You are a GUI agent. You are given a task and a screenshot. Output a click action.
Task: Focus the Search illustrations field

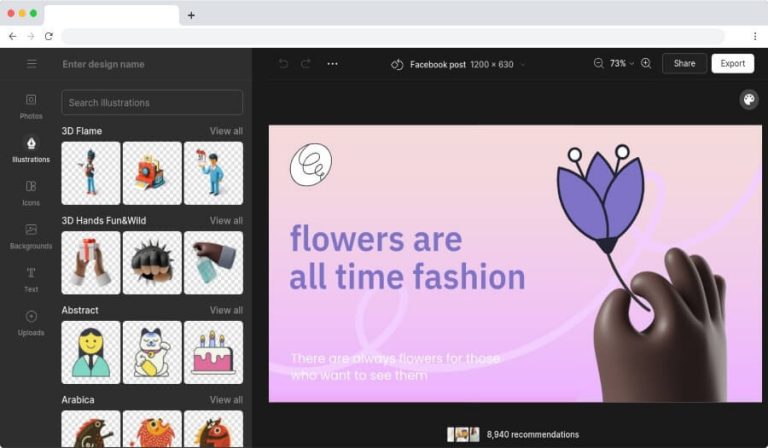[152, 102]
